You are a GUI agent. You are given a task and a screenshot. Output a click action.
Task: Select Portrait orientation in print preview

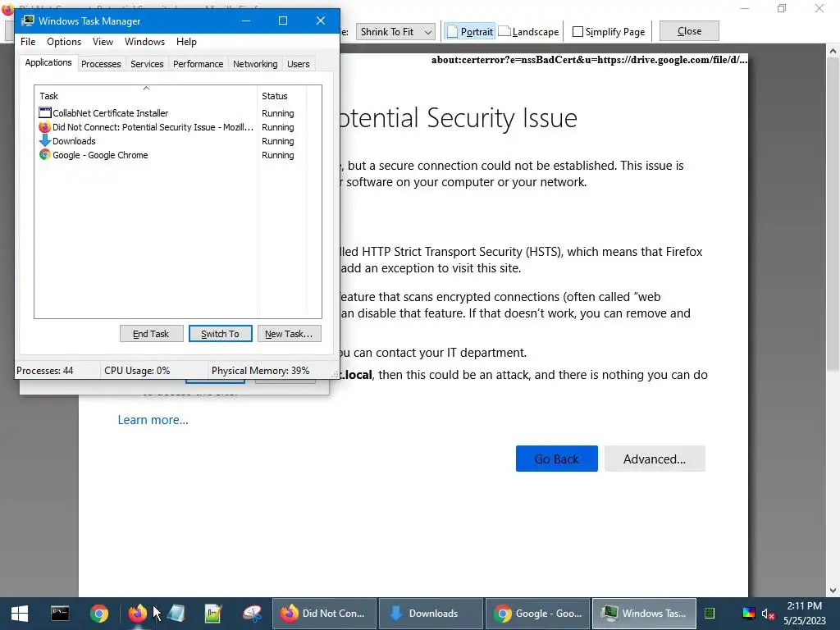click(x=469, y=32)
